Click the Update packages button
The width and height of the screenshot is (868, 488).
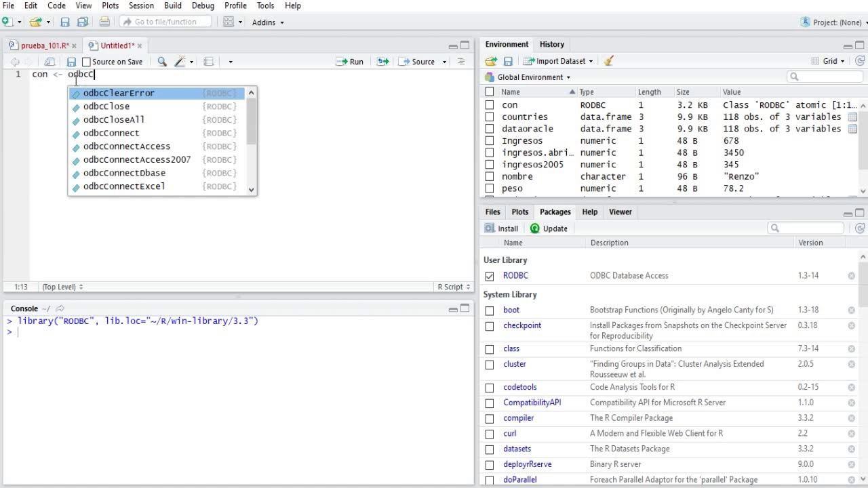pos(549,228)
